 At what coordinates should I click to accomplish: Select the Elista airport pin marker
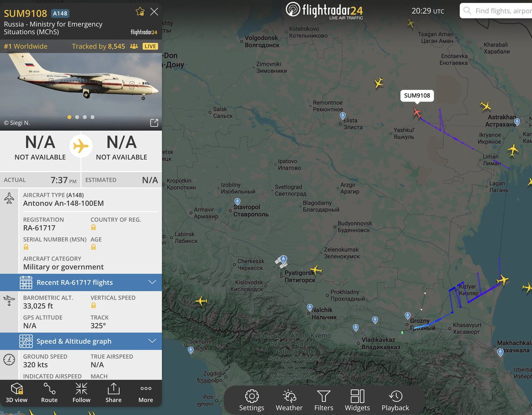tap(343, 116)
